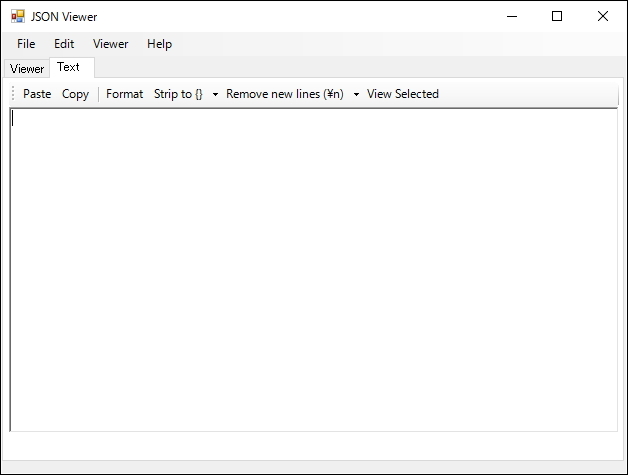The image size is (628, 475).
Task: Minimize the JSON Viewer window
Action: point(512,16)
